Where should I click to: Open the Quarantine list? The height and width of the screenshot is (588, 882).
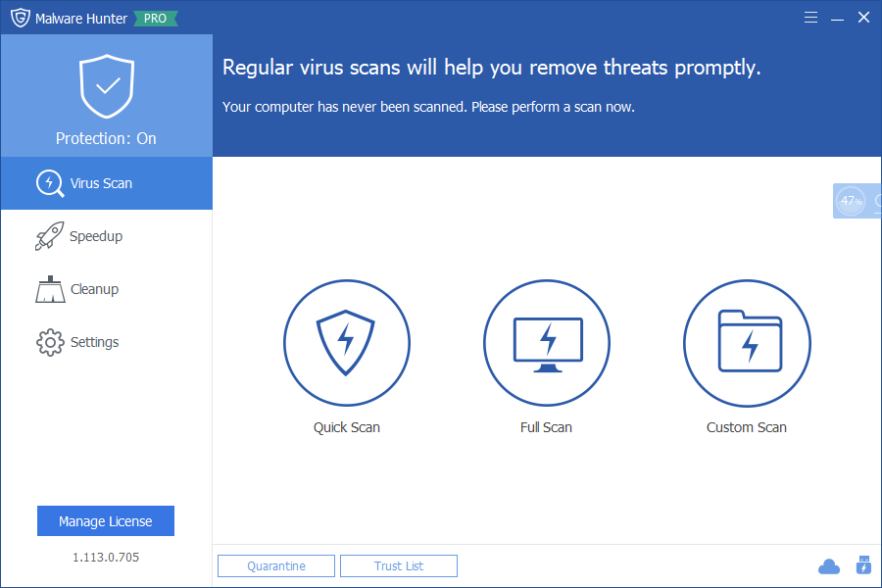click(276, 566)
